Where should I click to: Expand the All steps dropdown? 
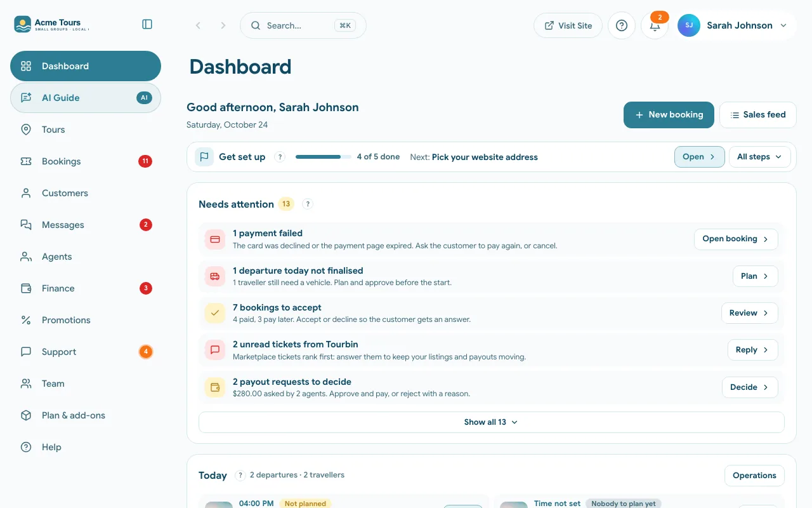pos(760,157)
